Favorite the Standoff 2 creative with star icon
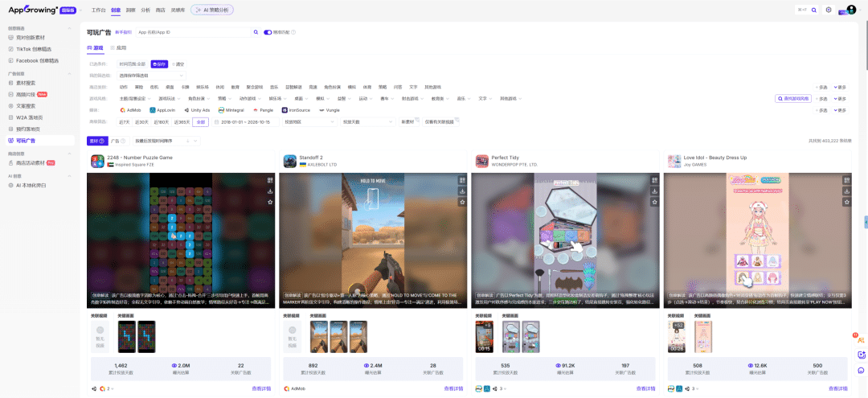The height and width of the screenshot is (398, 868). click(x=462, y=202)
